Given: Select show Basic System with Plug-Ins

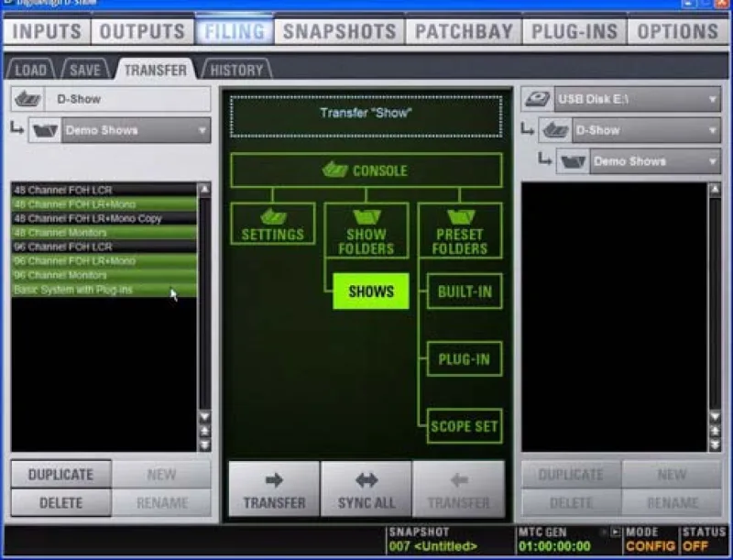Looking at the screenshot, I should tap(104, 290).
